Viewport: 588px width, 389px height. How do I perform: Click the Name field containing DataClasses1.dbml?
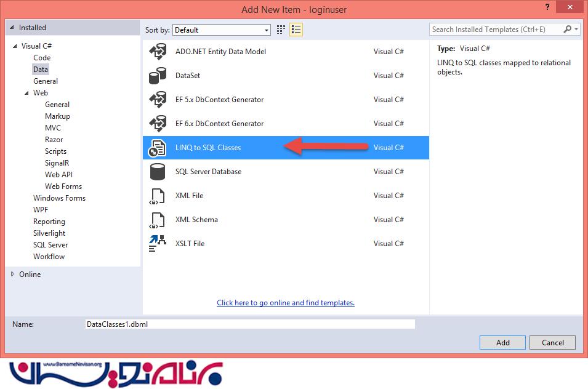[x=250, y=324]
